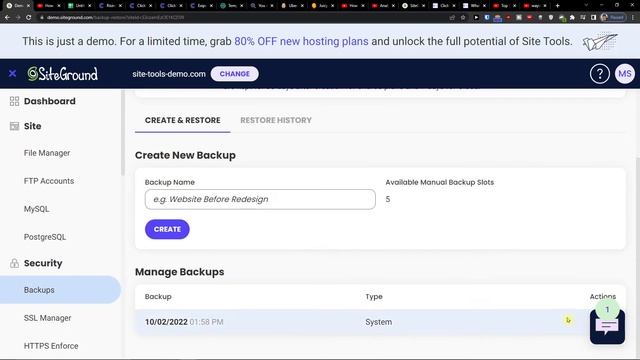
Task: Open the tab search chevron
Action: (586, 6)
